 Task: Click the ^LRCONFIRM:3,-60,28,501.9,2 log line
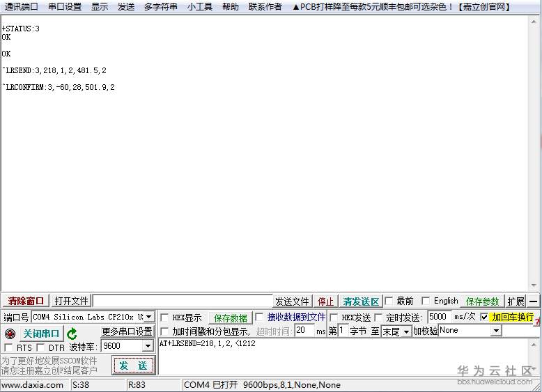pos(59,87)
